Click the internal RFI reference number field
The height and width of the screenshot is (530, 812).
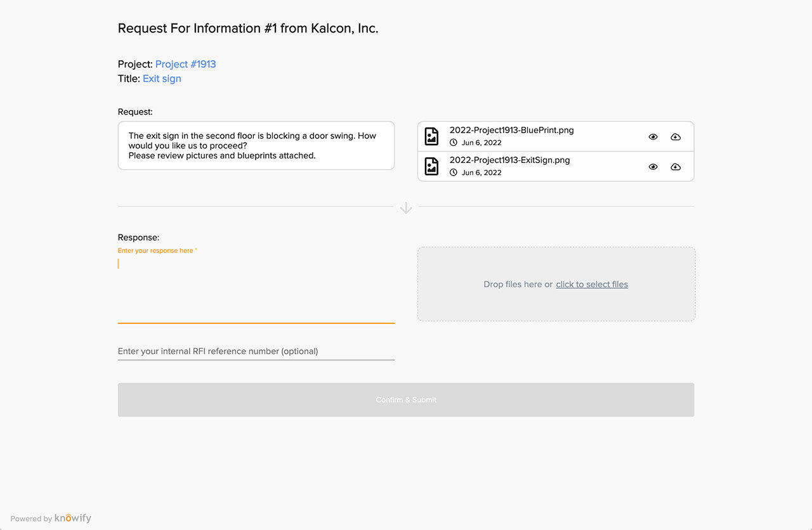pyautogui.click(x=256, y=351)
